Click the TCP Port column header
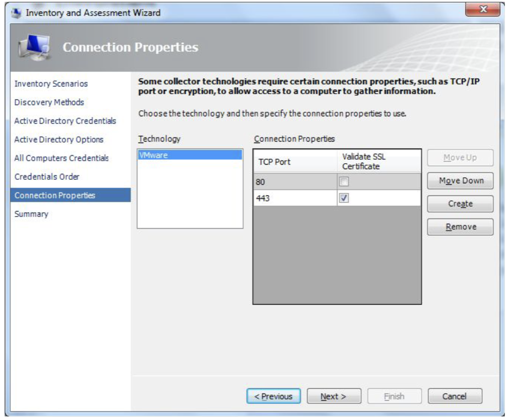The height and width of the screenshot is (420, 511). [295, 162]
